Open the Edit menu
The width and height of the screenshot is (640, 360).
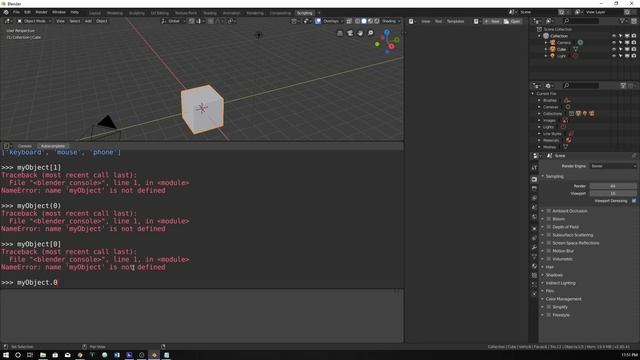27,12
